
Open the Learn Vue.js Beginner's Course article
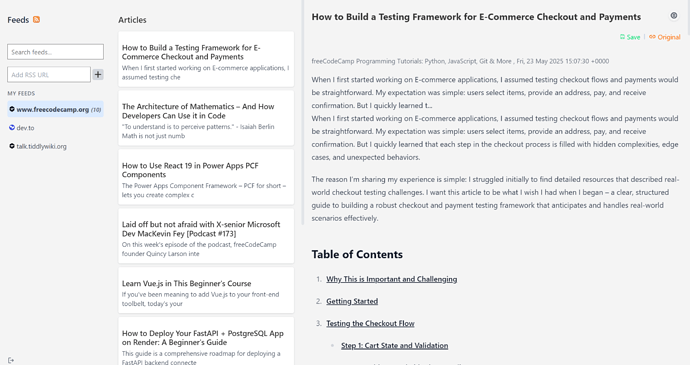(206, 290)
